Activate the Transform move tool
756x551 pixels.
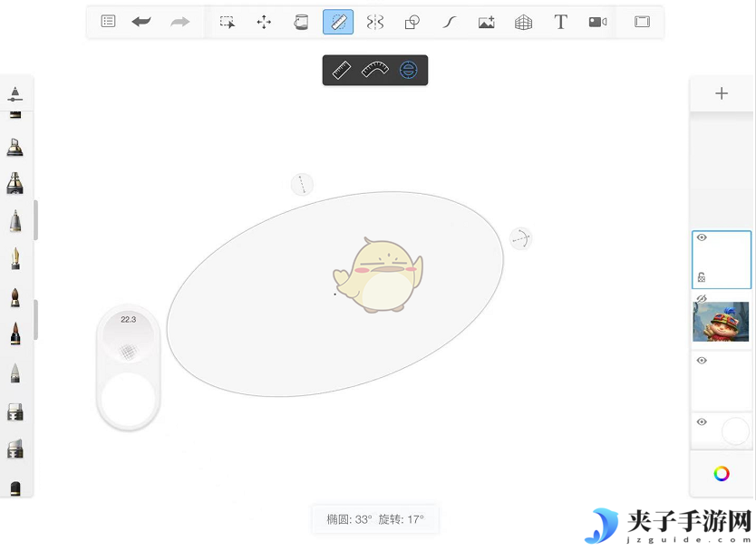[264, 22]
